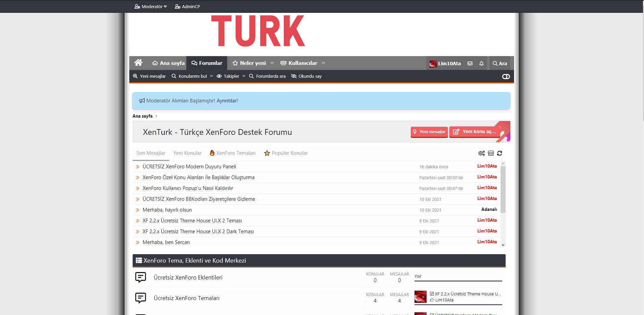Open the notifications bell icon

point(481,64)
